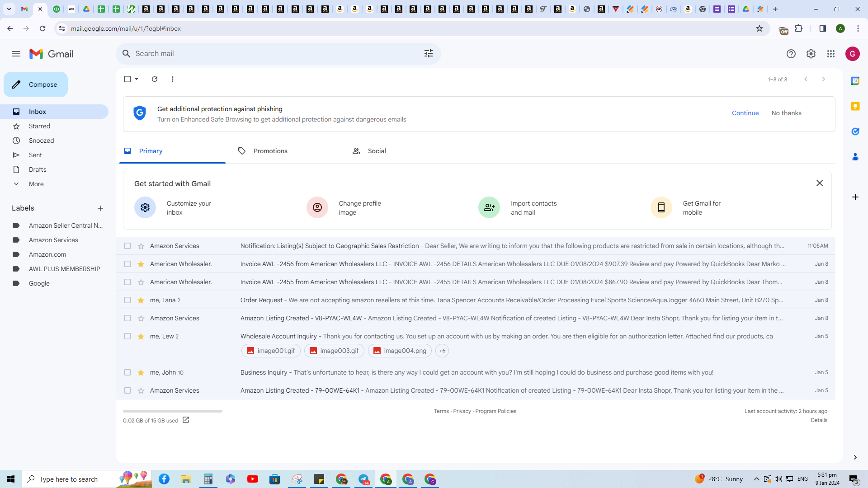This screenshot has width=868, height=488.
Task: Open the Details link for account activity
Action: click(819, 420)
